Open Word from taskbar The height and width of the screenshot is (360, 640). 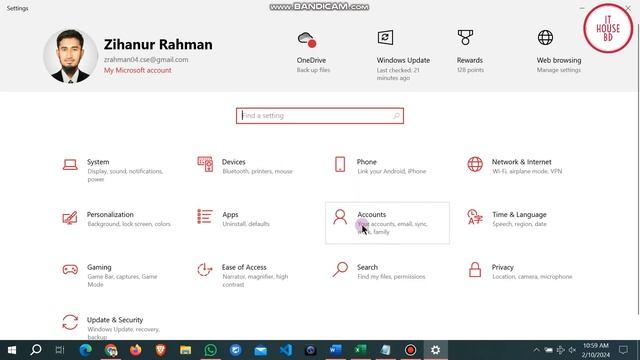point(336,350)
